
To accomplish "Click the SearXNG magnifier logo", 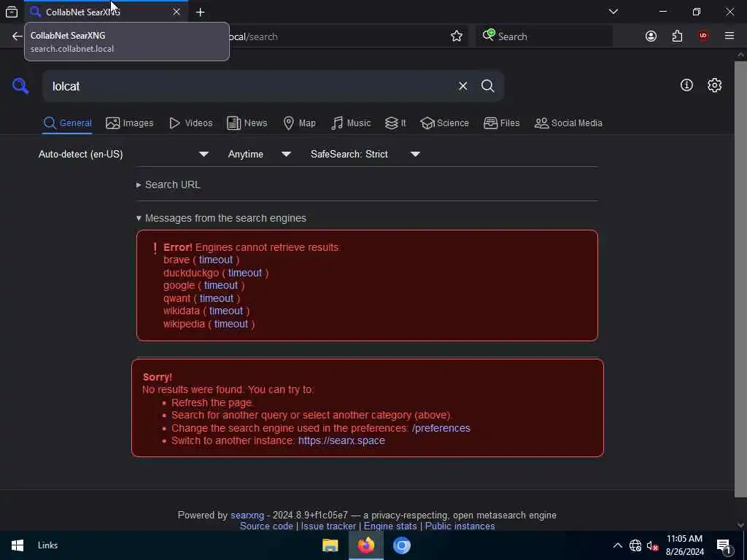I will [x=20, y=86].
